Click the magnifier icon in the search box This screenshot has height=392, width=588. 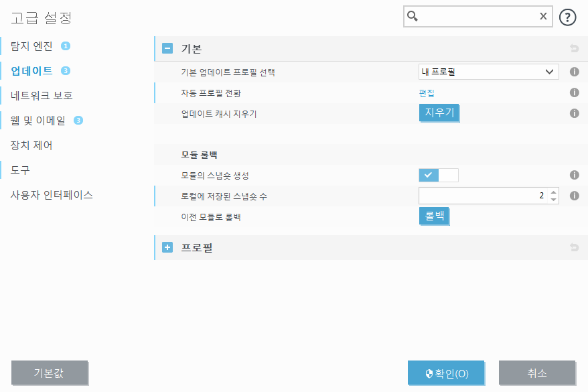coord(414,16)
